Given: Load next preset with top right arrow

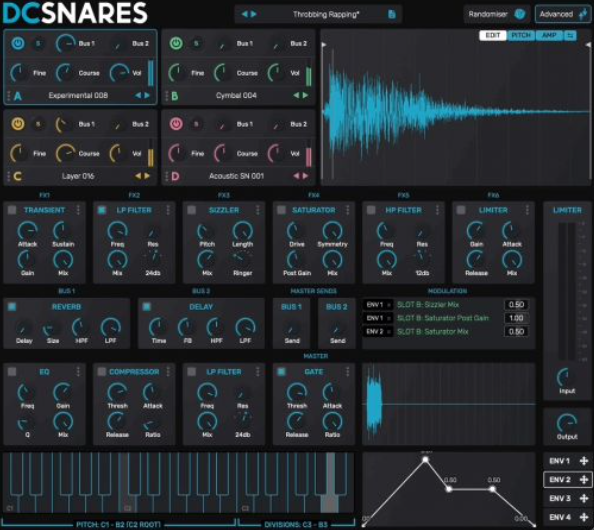Looking at the screenshot, I should [x=253, y=14].
